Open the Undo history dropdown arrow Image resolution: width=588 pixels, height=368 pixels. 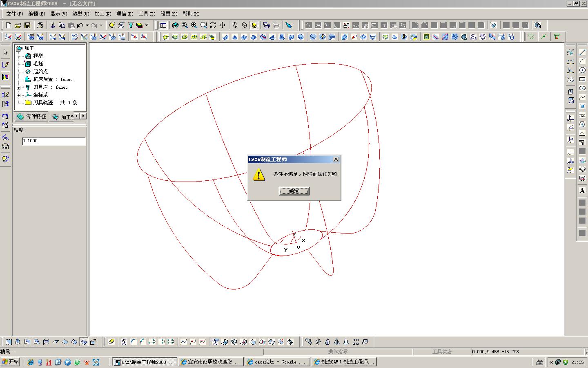pyautogui.click(x=87, y=25)
